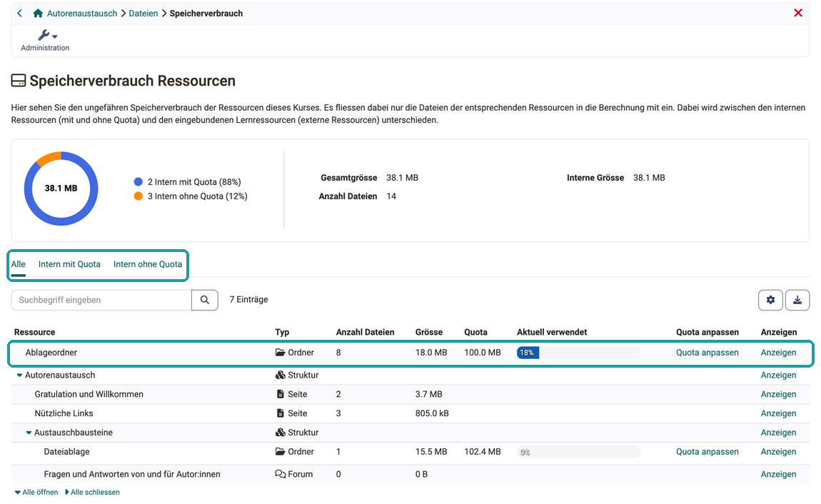821x504 pixels.
Task: Click Anzeigen for Ablageordner
Action: pos(778,352)
